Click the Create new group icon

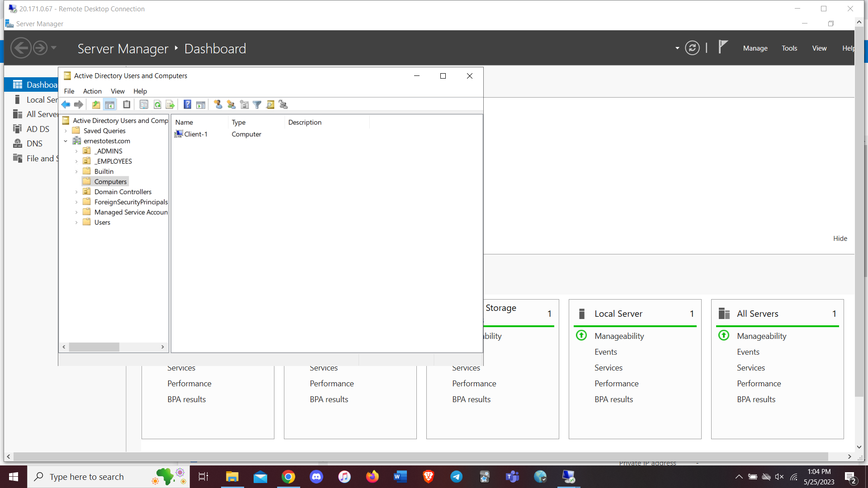231,104
